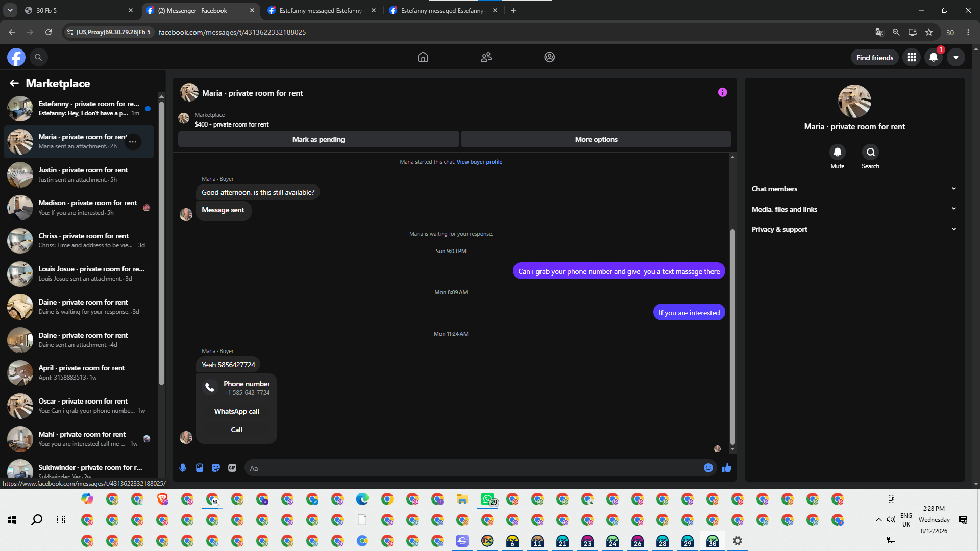Open the Justin private room conversation

pyautogui.click(x=79, y=174)
